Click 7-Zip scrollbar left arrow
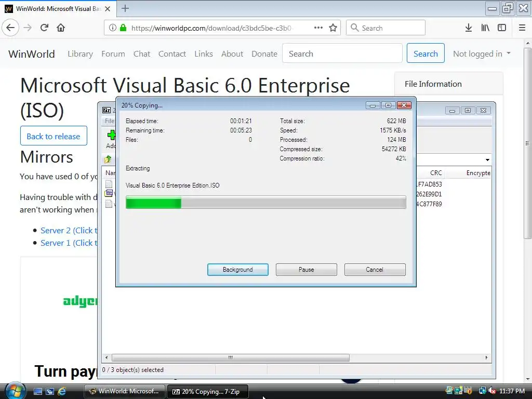This screenshot has height=399, width=532. coord(107,357)
